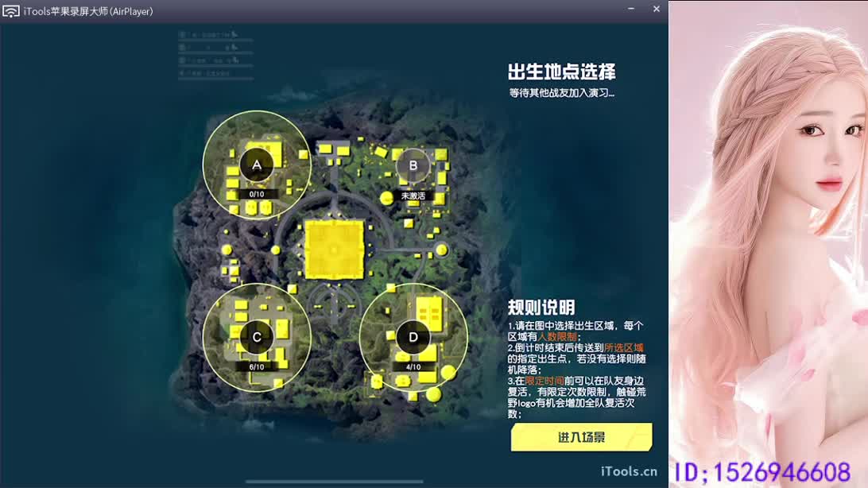Click the AirPlayer cast icon in title bar
Viewport: 868px width, 488px height.
(10, 11)
